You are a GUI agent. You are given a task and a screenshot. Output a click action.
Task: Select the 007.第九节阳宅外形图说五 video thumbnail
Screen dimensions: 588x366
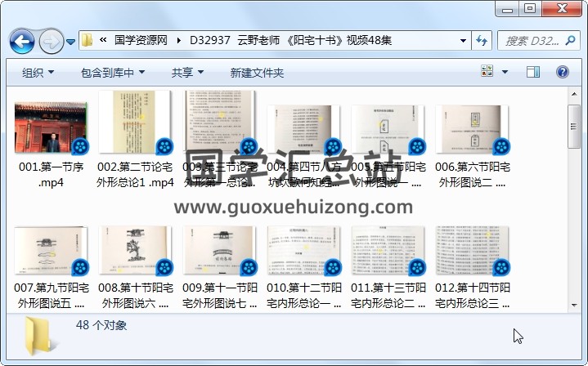pyautogui.click(x=51, y=251)
